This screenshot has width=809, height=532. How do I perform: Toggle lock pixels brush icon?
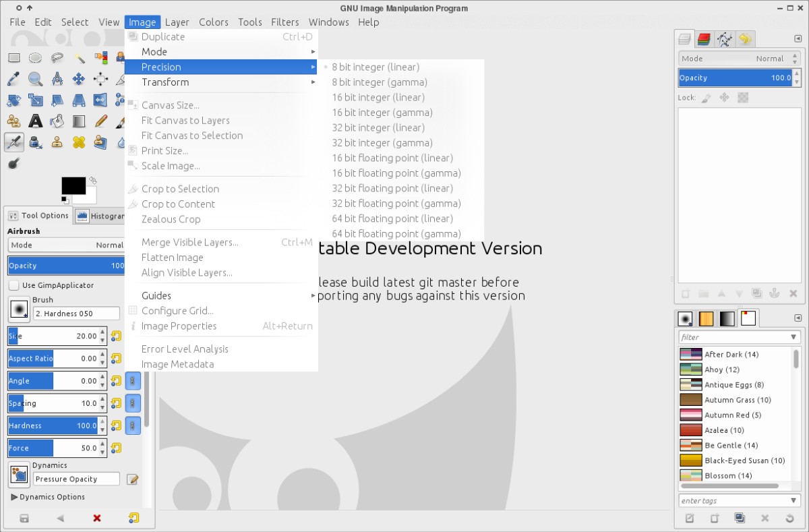706,98
